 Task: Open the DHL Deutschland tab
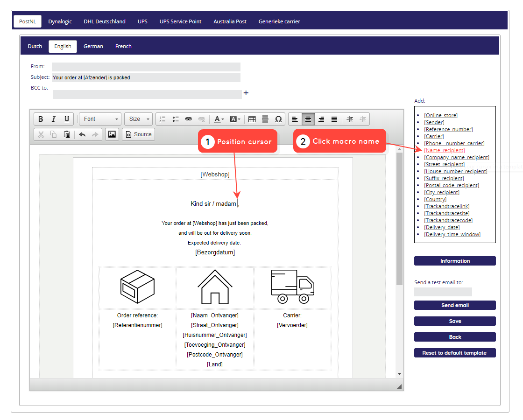coord(105,21)
